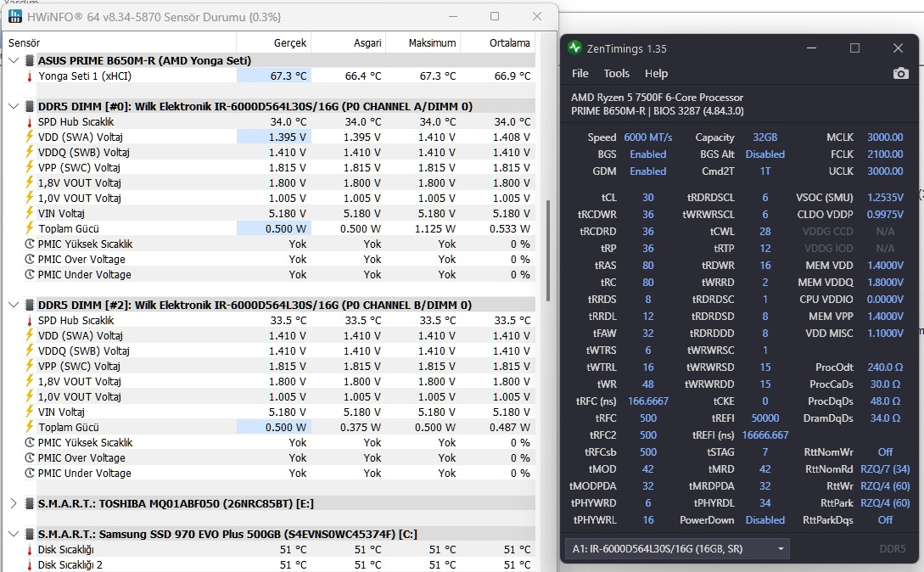This screenshot has height=572, width=924.
Task: Click the 6000 MT/s speed value
Action: (x=648, y=137)
